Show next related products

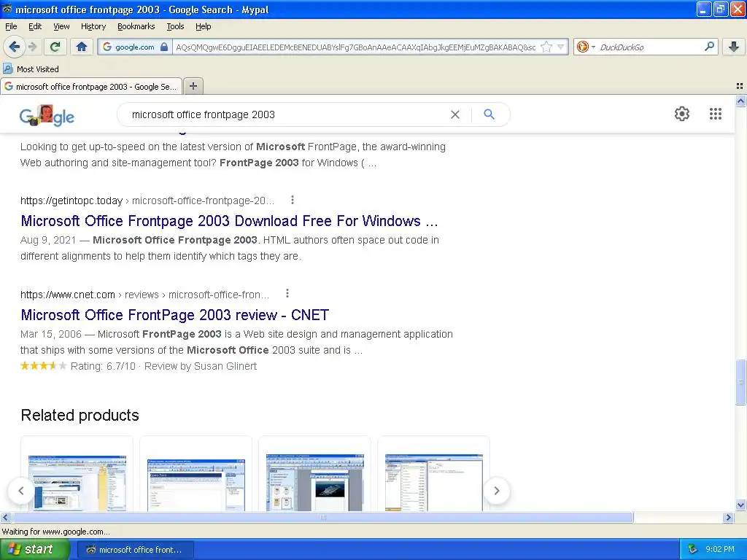pyautogui.click(x=496, y=491)
